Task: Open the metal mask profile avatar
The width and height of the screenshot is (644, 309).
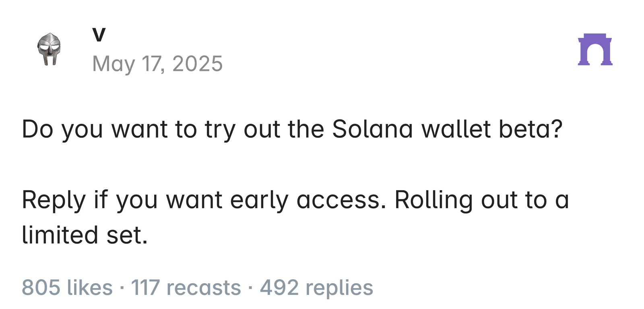Action: (49, 49)
